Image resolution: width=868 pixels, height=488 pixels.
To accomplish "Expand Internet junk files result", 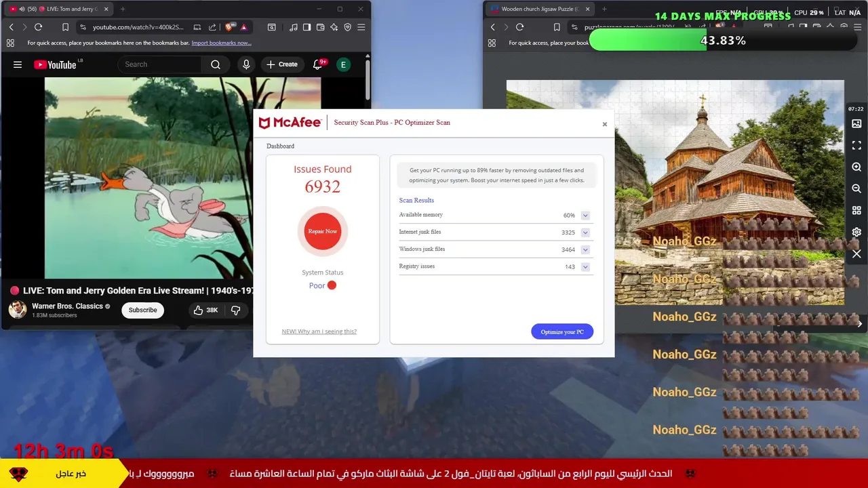I will click(x=585, y=232).
